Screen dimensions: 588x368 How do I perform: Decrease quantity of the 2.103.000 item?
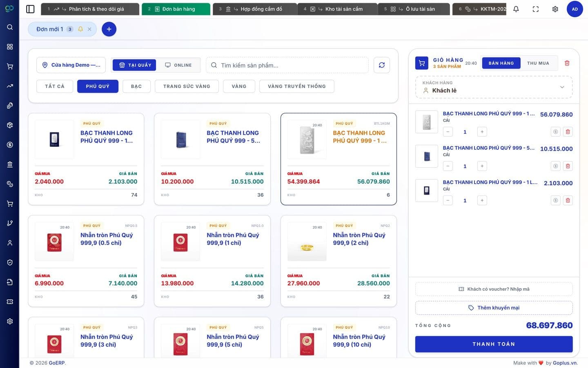448,200
